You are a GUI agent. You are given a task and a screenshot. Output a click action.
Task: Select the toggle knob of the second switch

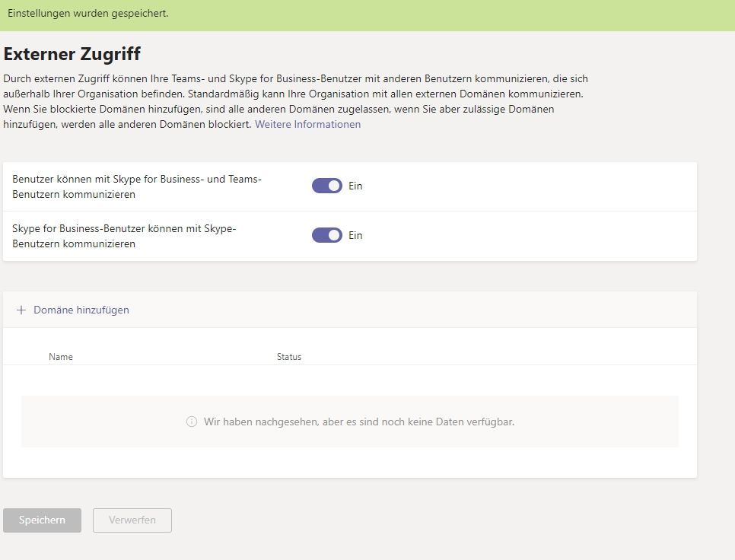coord(332,235)
